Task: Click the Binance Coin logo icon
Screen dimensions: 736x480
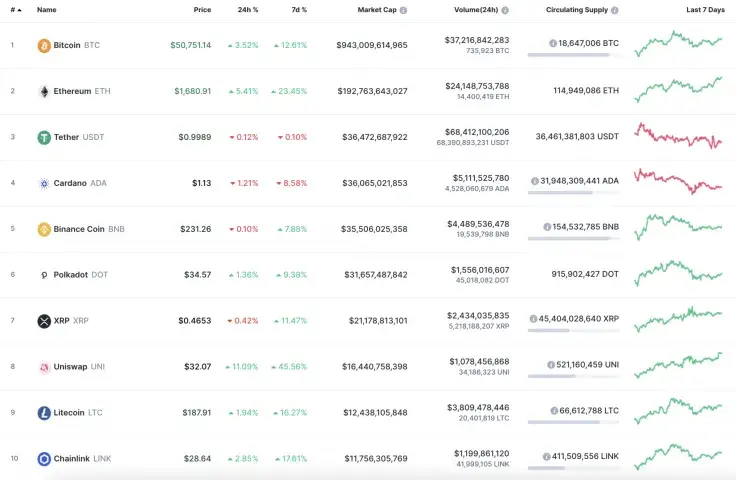Action: 44,229
